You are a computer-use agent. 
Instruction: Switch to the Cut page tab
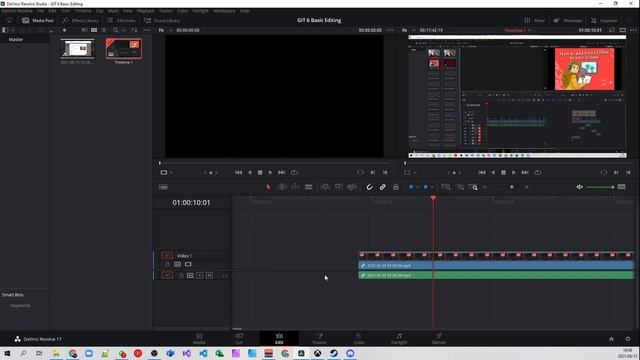[239, 339]
